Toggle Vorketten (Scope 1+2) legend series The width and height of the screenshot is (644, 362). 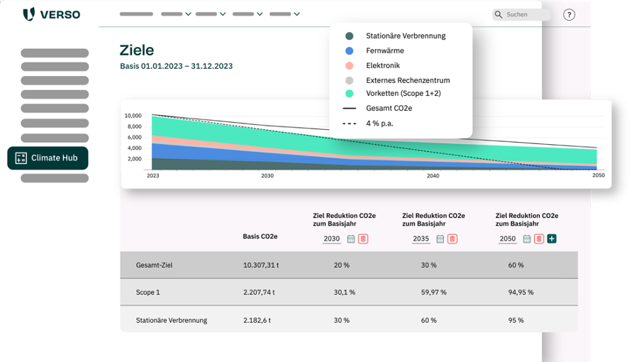[x=403, y=94]
